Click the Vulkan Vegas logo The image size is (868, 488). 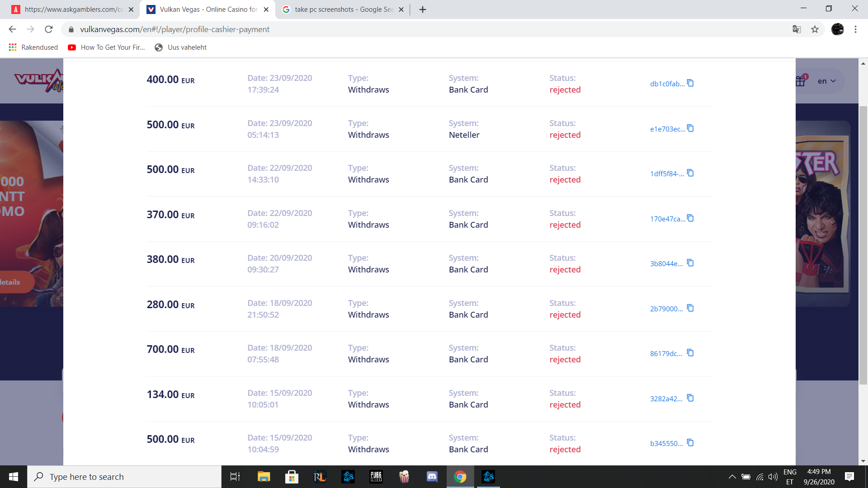point(38,80)
